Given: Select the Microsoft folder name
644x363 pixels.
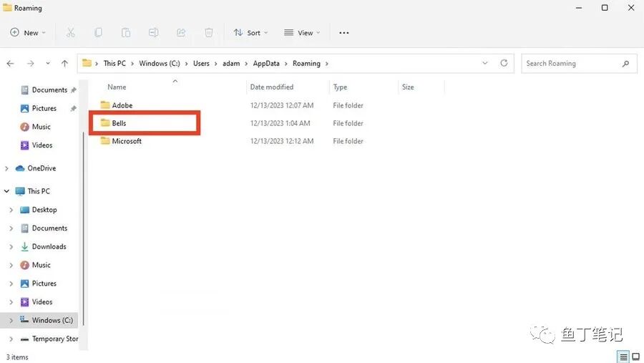Looking at the screenshot, I should point(127,141).
